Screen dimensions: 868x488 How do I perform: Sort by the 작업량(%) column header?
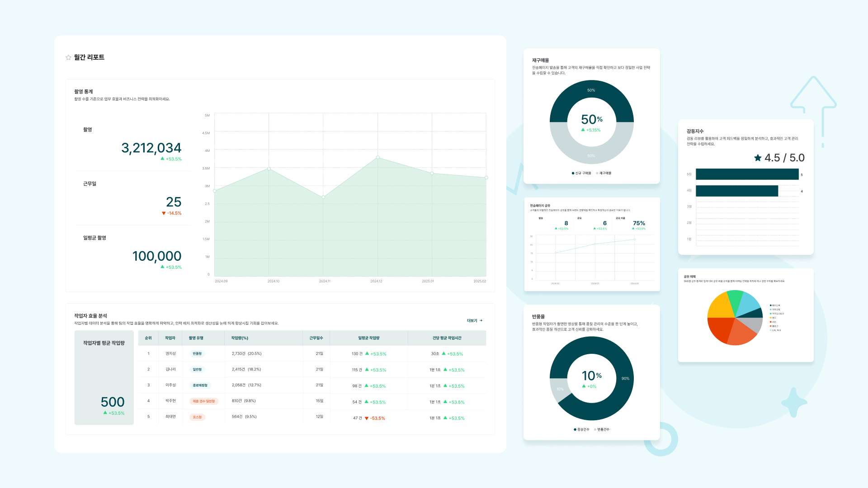click(x=240, y=338)
